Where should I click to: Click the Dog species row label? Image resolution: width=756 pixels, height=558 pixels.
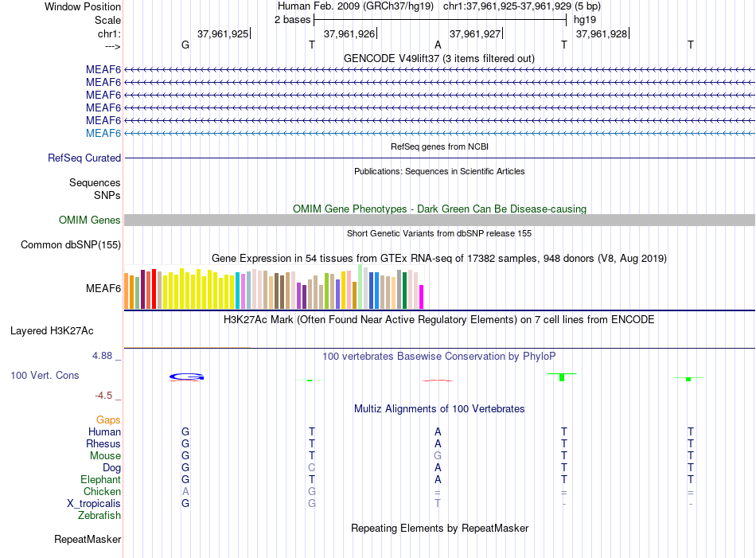tap(112, 467)
